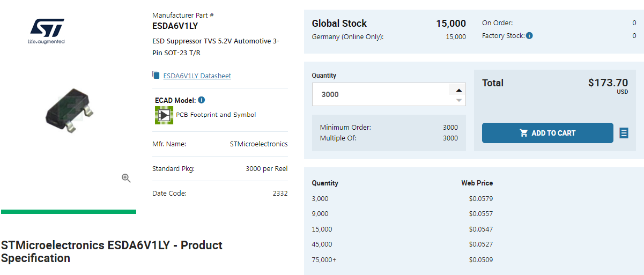This screenshot has height=275, width=644.
Task: Decrease quantity with the down arrow
Action: 459,100
